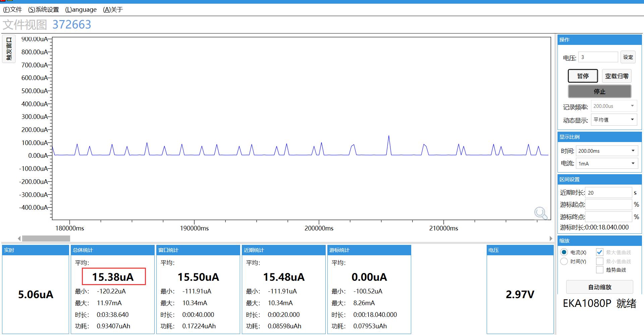The height and width of the screenshot is (335, 644).
Task: Toggle the 最大值曲线 checkbox
Action: point(599,252)
